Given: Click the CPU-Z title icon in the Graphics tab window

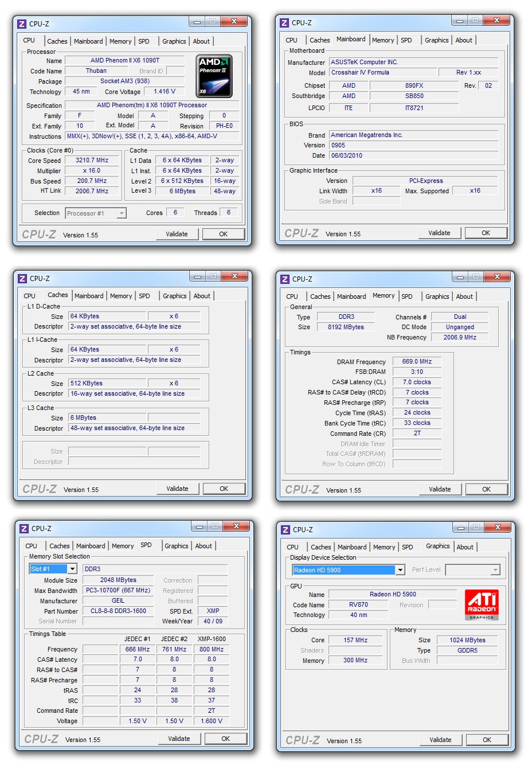Looking at the screenshot, I should [x=285, y=529].
